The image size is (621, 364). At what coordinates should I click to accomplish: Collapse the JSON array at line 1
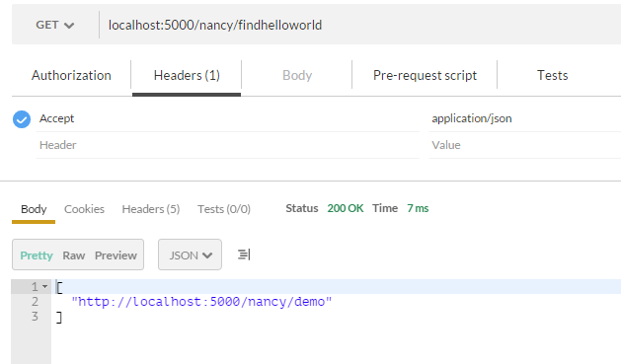[44, 286]
